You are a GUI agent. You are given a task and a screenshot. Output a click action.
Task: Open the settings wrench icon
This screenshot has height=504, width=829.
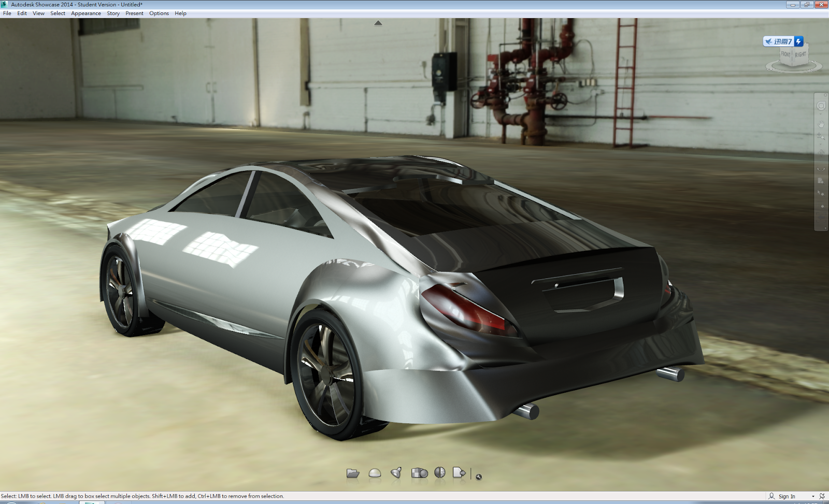click(x=478, y=475)
